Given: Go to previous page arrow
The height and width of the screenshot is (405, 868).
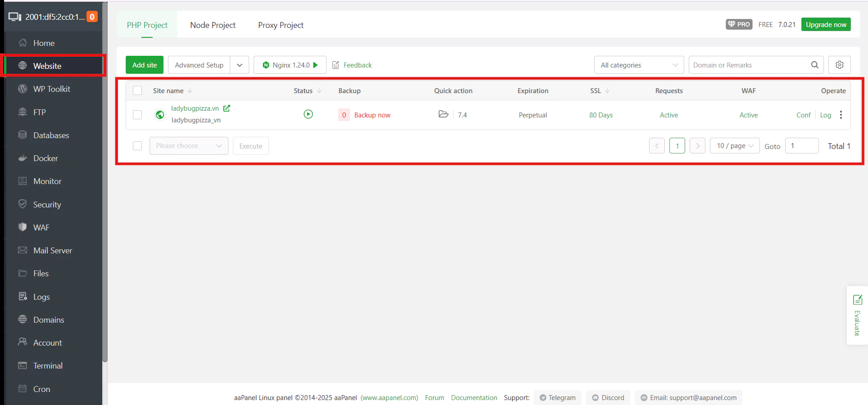Looking at the screenshot, I should (x=657, y=146).
